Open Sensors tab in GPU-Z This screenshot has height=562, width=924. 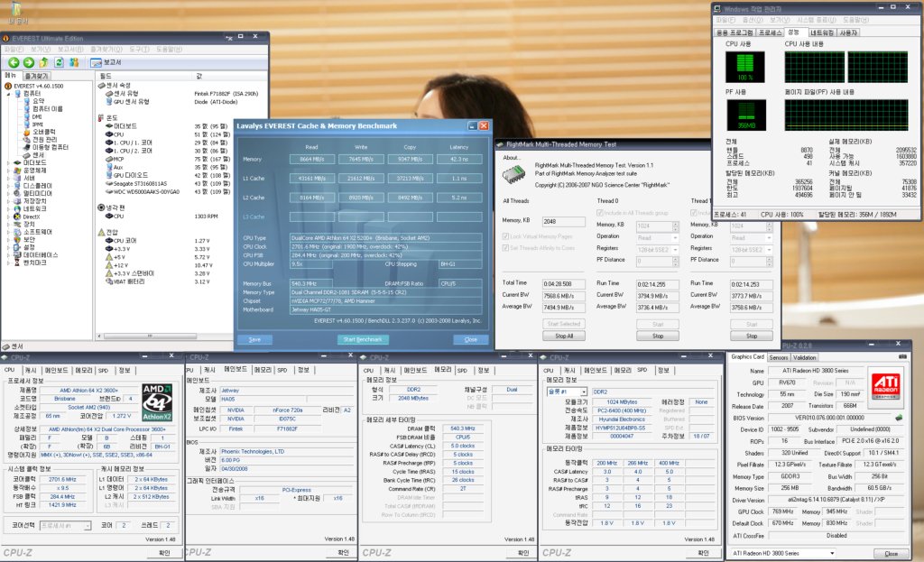point(779,357)
